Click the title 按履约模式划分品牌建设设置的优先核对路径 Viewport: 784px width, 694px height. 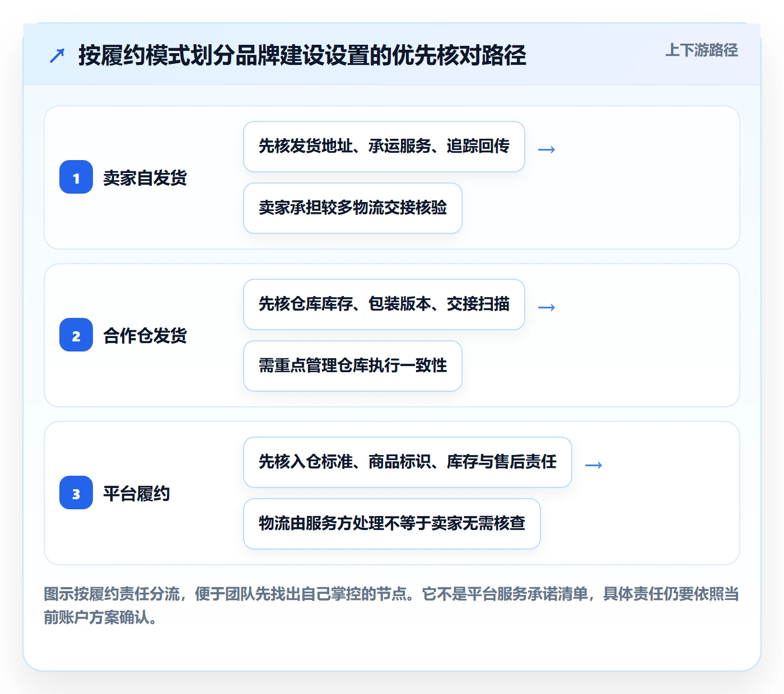coord(302,55)
